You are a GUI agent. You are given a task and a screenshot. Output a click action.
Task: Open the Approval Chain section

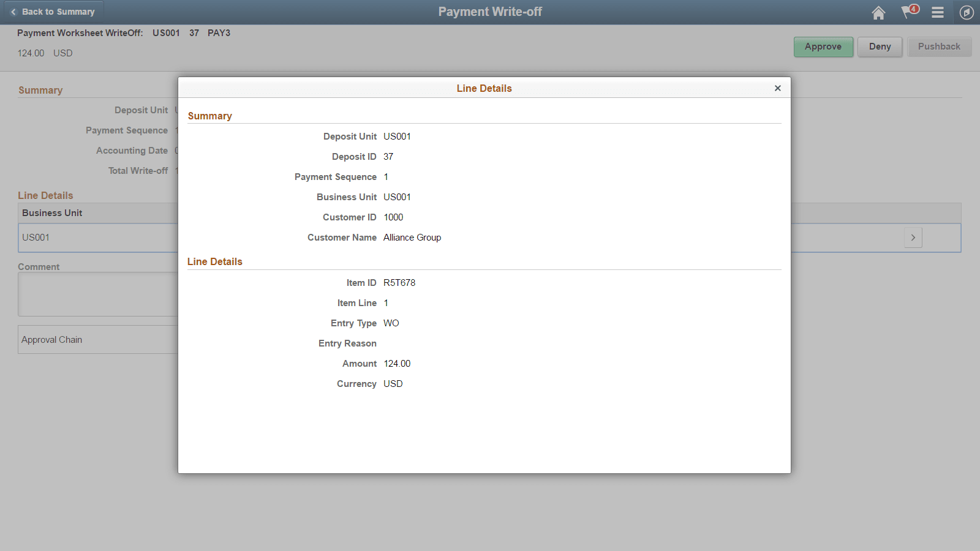click(52, 339)
